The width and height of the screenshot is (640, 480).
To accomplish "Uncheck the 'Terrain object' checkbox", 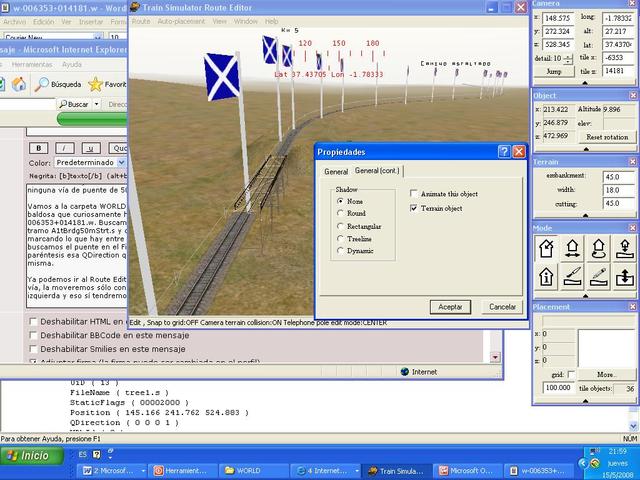I will [x=415, y=208].
